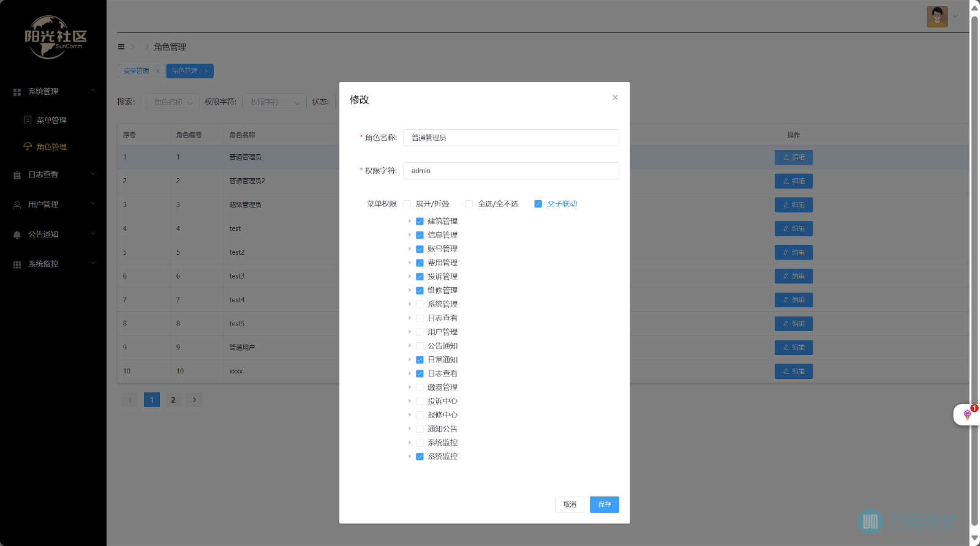Image resolution: width=980 pixels, height=546 pixels.
Task: Click 编辑 pencil button for row xxxx
Action: pos(794,372)
